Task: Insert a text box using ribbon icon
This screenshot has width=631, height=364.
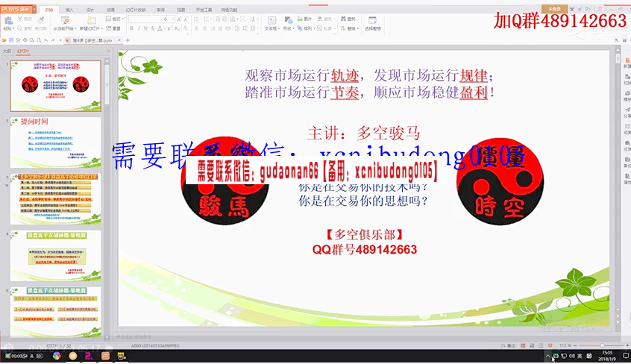Action: pyautogui.click(x=271, y=22)
